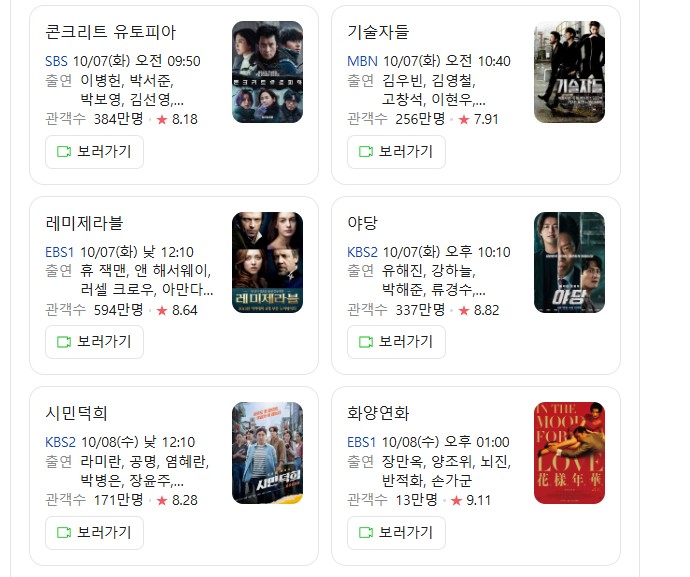
Task: Open the 기술자들 title link
Action: pos(378,32)
